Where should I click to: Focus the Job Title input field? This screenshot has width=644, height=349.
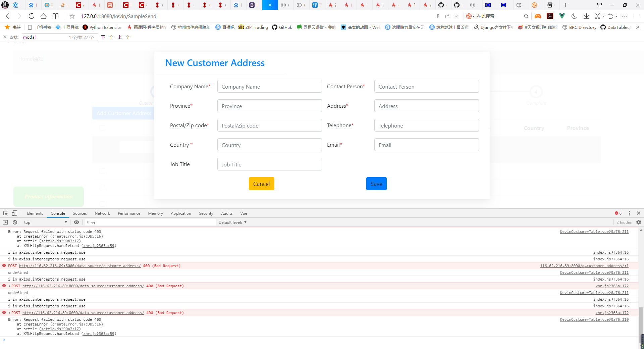pos(269,164)
